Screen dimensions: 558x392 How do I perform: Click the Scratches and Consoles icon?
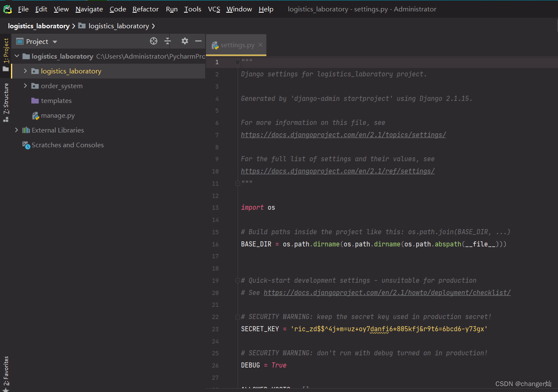[26, 145]
